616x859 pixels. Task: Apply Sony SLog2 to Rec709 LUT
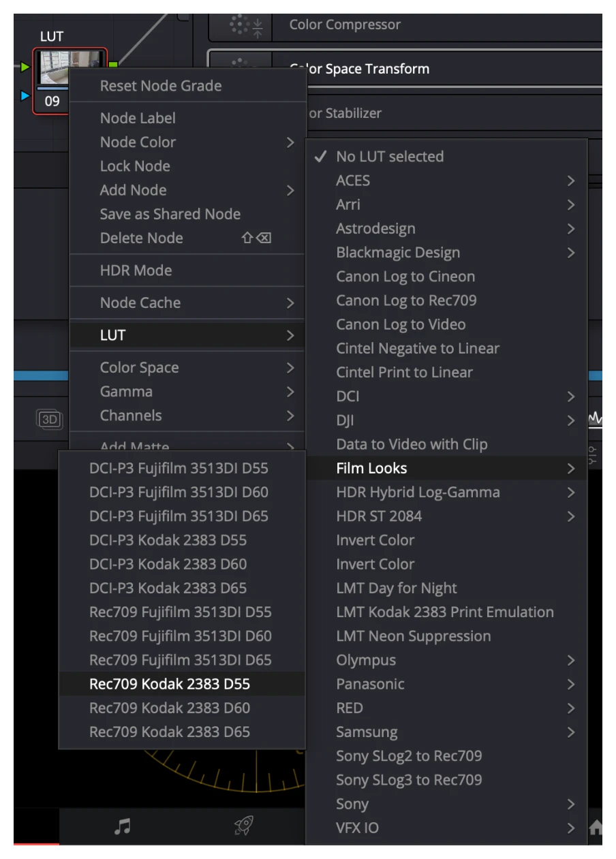[x=446, y=756]
